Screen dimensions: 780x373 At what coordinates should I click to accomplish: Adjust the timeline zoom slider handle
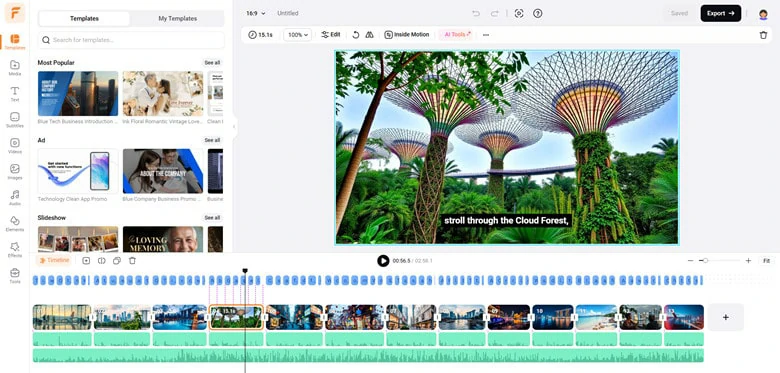point(705,261)
